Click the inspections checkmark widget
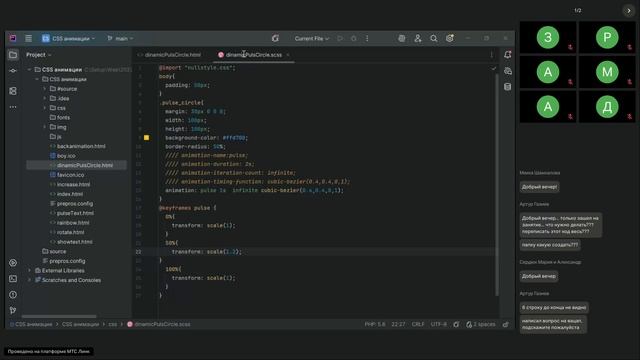 click(493, 68)
